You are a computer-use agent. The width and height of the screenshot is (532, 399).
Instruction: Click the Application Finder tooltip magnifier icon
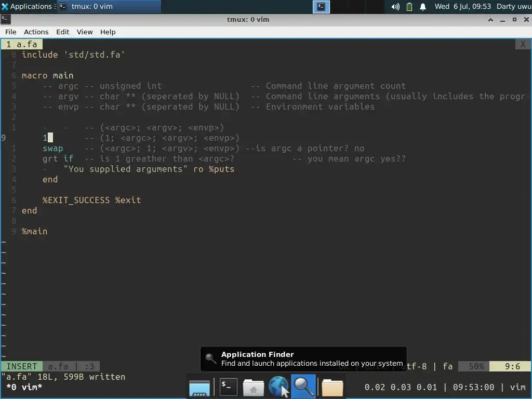coord(211,358)
